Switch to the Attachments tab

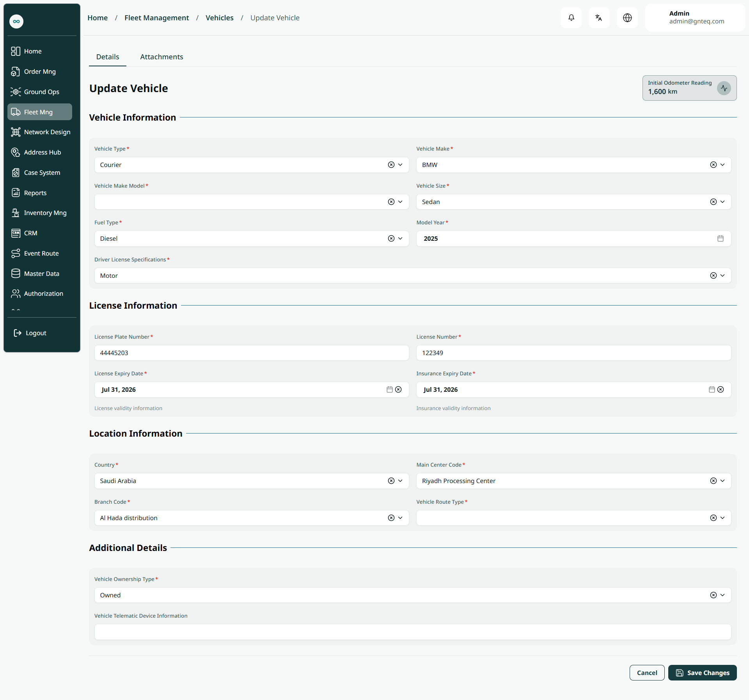[162, 57]
